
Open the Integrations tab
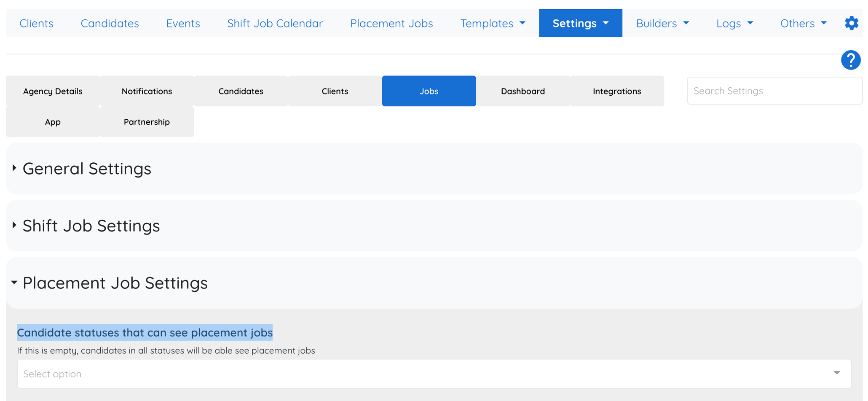pos(617,91)
